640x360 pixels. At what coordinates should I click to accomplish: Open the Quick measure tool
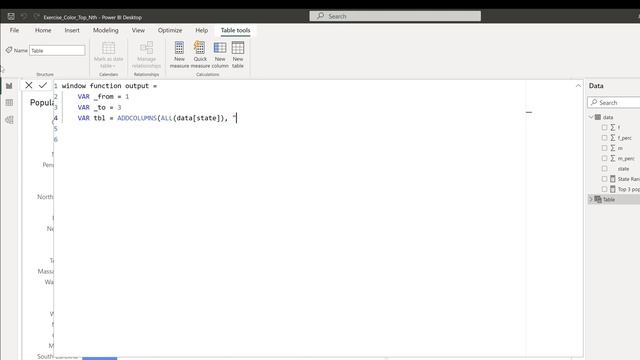pos(200,54)
